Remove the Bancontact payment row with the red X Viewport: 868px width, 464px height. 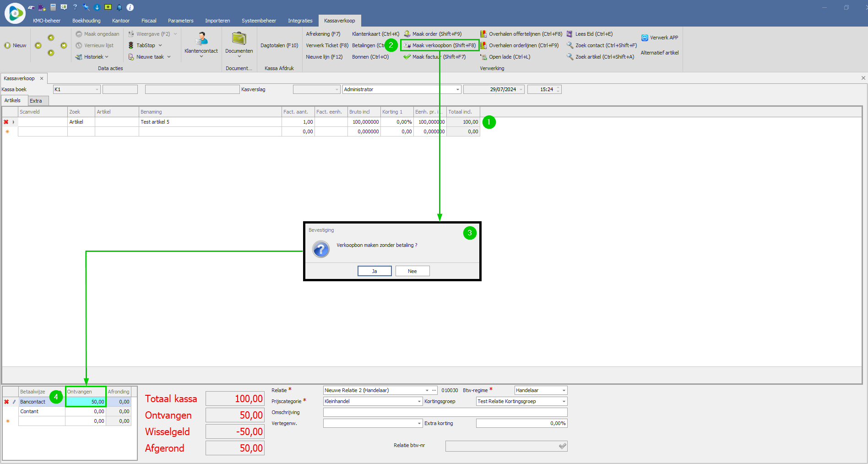click(6, 402)
